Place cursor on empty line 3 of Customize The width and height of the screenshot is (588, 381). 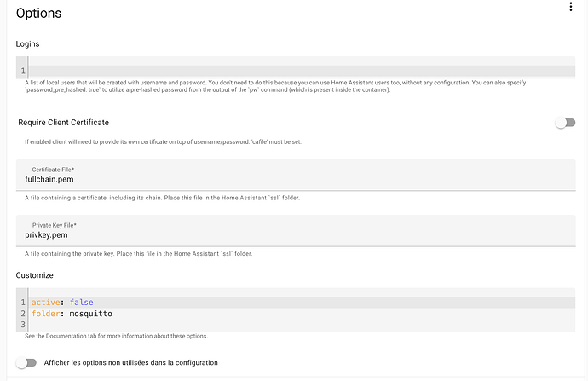(x=302, y=325)
